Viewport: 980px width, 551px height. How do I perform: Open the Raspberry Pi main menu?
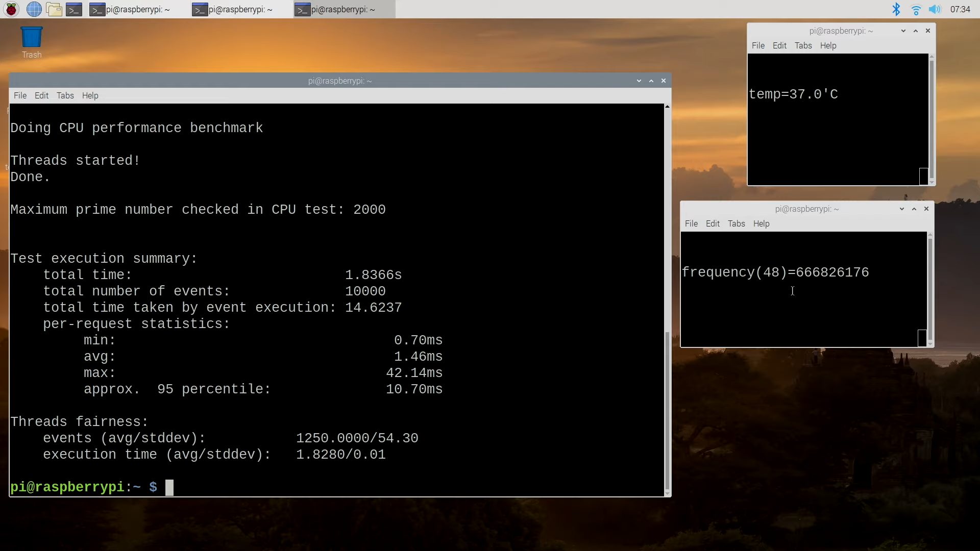tap(11, 9)
